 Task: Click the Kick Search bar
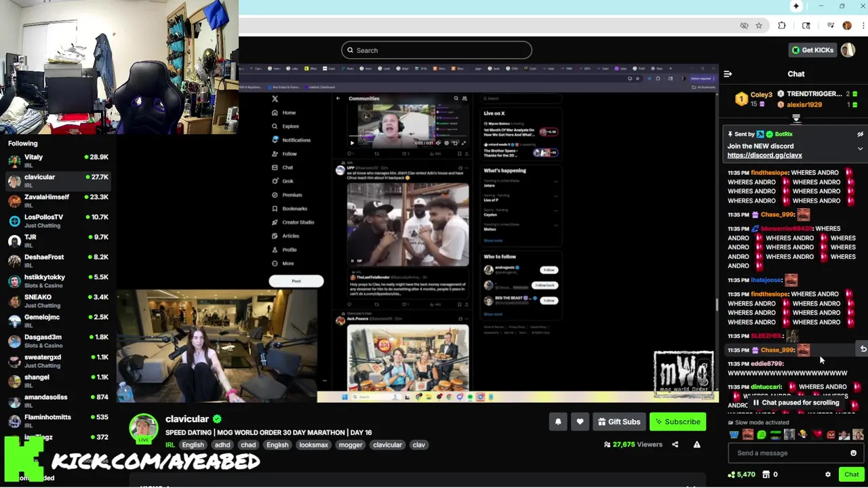pos(437,50)
